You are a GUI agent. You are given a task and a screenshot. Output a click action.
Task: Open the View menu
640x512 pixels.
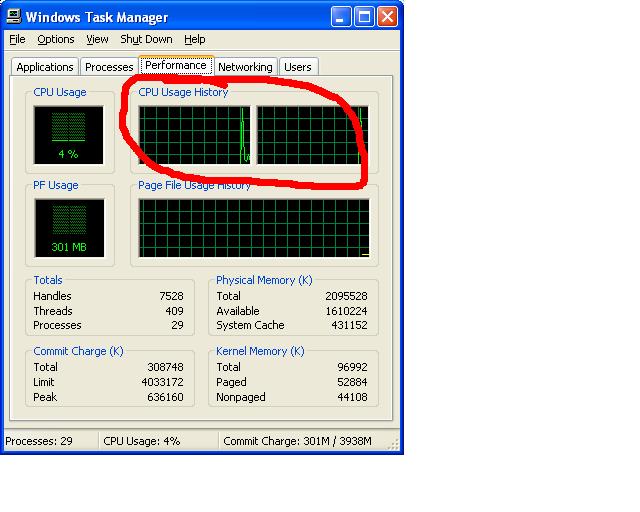(x=97, y=39)
